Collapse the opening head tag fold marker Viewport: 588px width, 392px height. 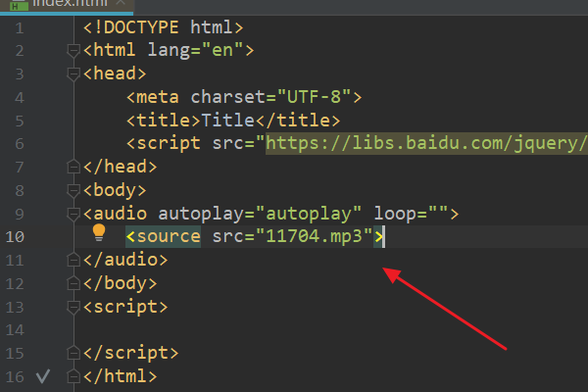click(72, 73)
